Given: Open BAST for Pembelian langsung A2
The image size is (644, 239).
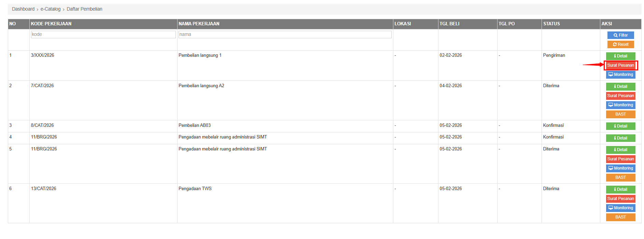Looking at the screenshot, I should 620,114.
